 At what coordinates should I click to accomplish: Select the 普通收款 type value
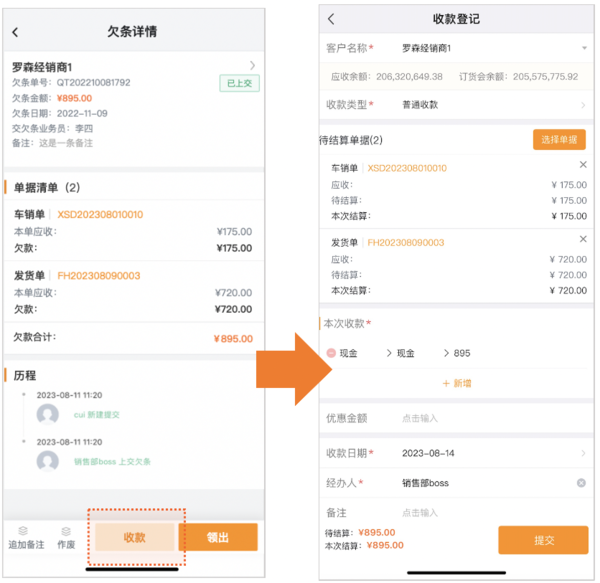click(x=420, y=105)
